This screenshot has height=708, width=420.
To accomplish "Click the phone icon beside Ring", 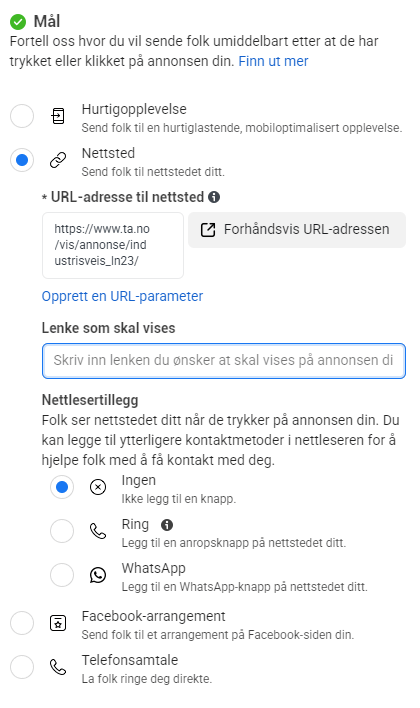I will 98,531.
